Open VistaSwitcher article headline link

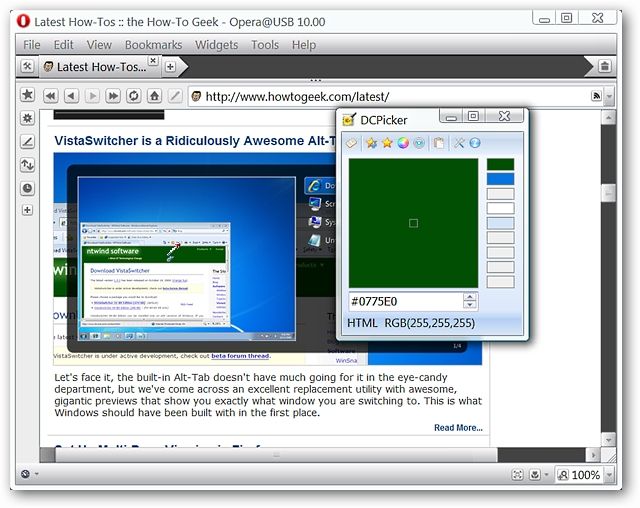click(195, 141)
